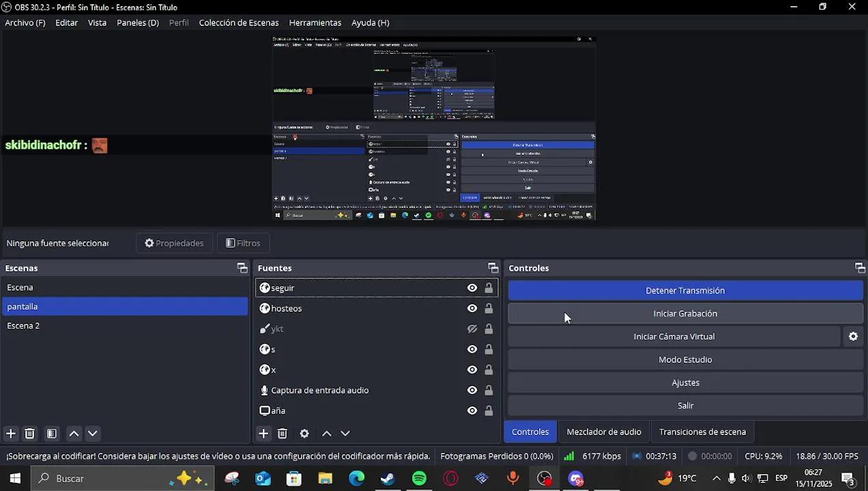Viewport: 868px width, 491px height.
Task: Open Steam from the taskbar
Action: tap(388, 479)
